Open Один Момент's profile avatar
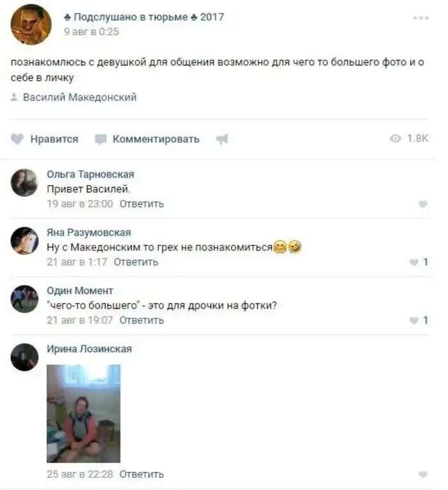This screenshot has width=448, height=490. click(24, 298)
